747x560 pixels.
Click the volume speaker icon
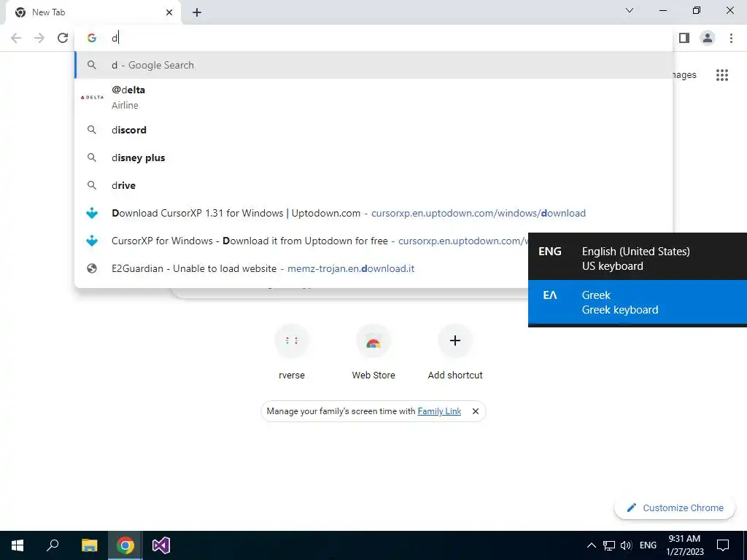tap(626, 545)
